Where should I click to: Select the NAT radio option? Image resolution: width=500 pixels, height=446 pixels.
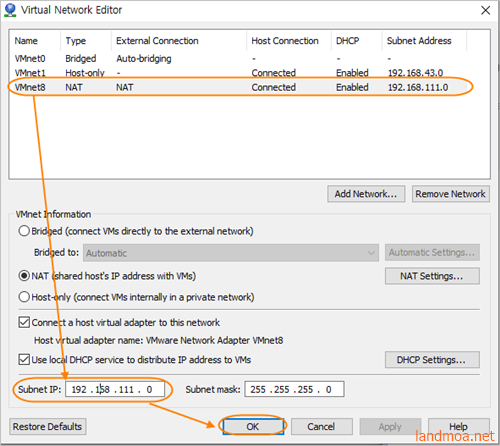point(24,276)
